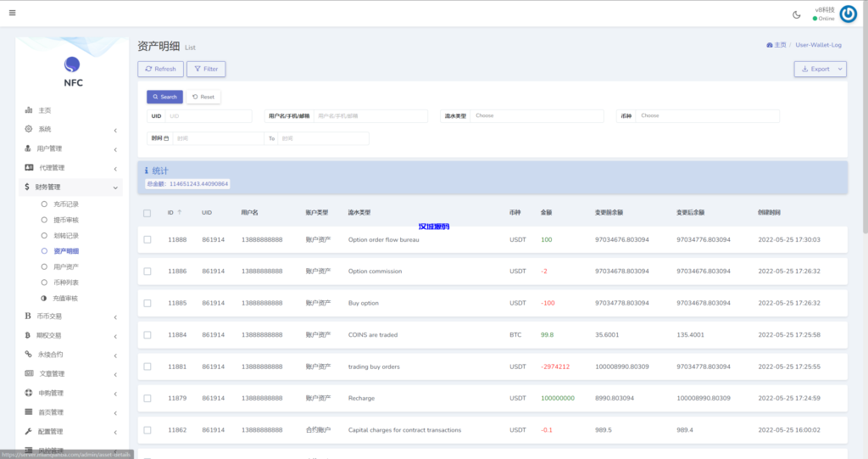Select 用户资产 in the sidebar menu
Image resolution: width=868 pixels, height=459 pixels.
pos(65,266)
